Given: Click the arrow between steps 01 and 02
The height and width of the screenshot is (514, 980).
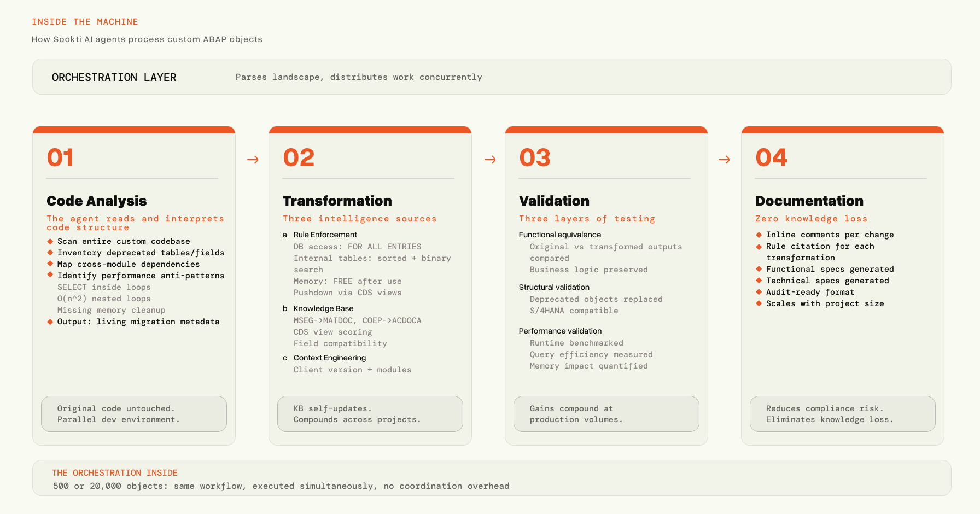Looking at the screenshot, I should pyautogui.click(x=253, y=160).
